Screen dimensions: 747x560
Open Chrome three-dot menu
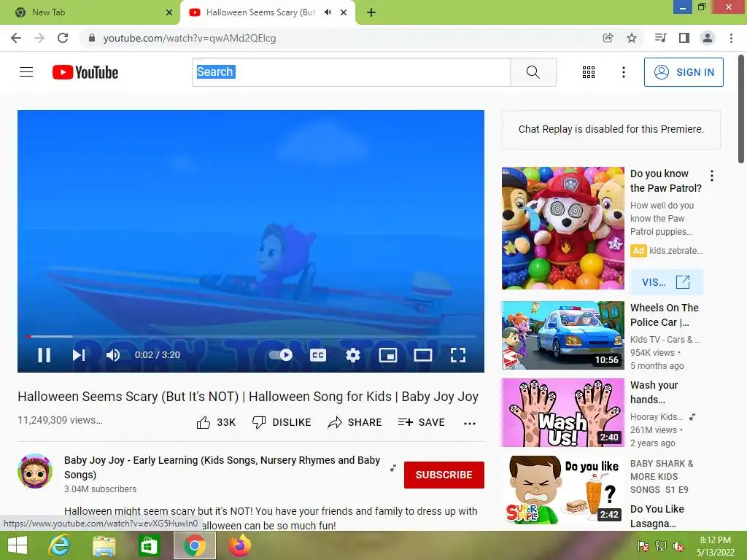[731, 38]
